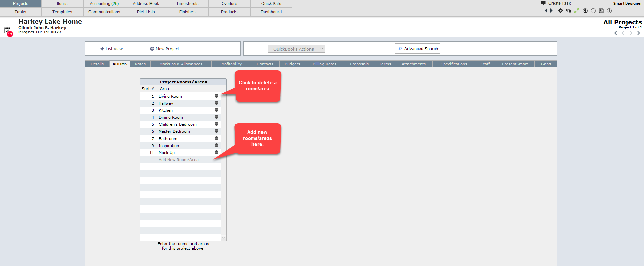Open the Pick Lists menu
Screen dimensions: 644x266
(146, 12)
